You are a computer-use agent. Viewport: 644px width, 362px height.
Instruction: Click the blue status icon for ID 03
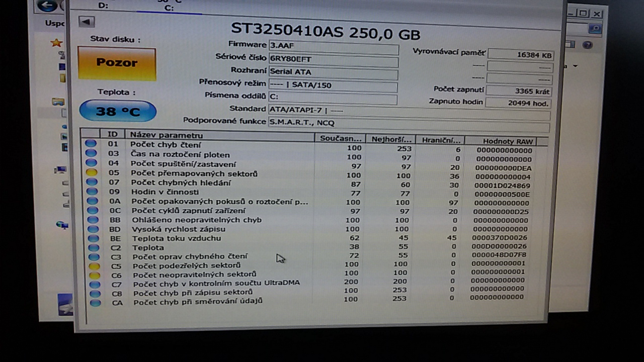point(91,153)
